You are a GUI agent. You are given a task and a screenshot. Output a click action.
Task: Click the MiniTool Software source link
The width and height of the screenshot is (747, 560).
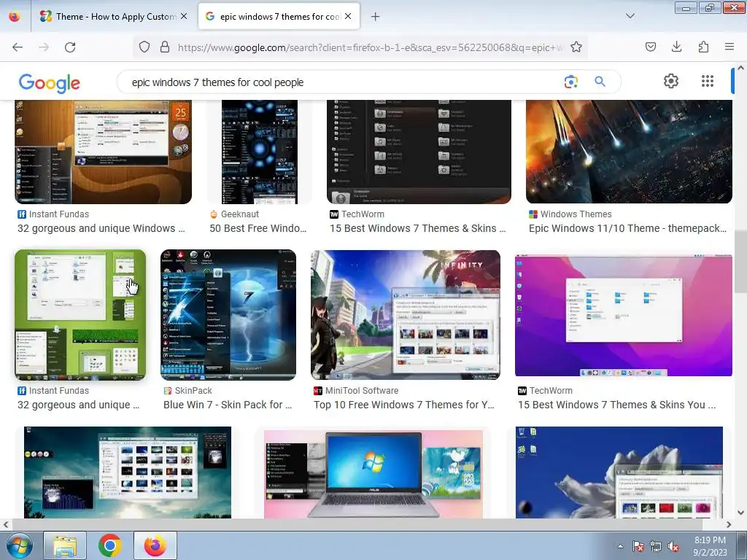(356, 391)
